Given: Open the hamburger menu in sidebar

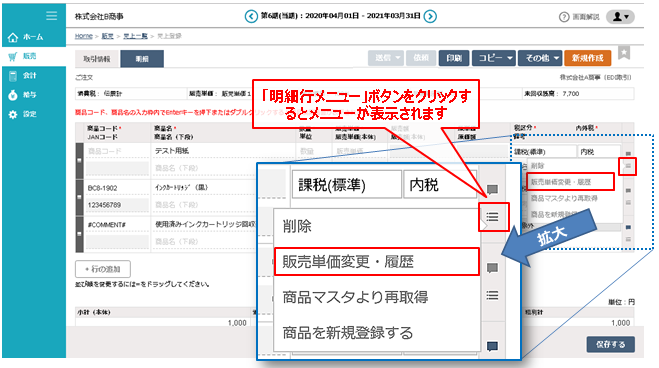Looking at the screenshot, I should point(51,16).
